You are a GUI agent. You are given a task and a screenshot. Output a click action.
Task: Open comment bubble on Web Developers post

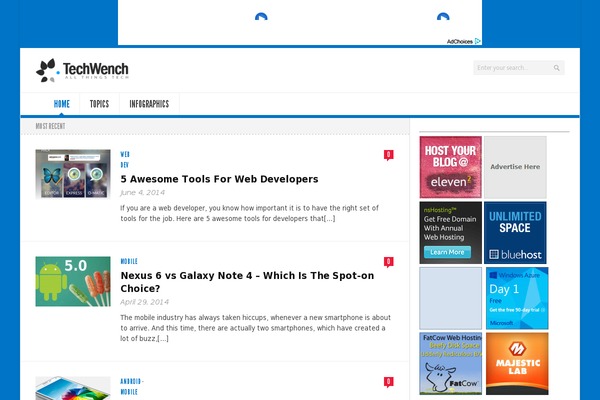tap(388, 155)
